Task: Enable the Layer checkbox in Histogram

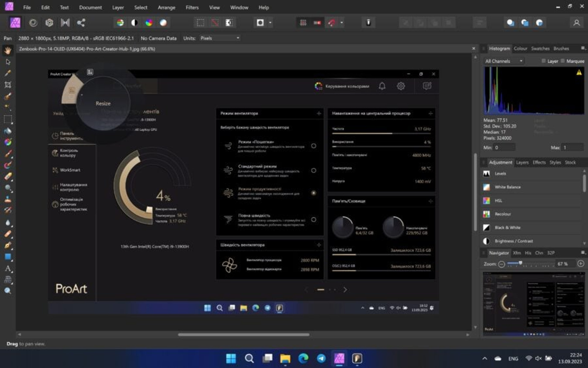Action: click(x=544, y=61)
